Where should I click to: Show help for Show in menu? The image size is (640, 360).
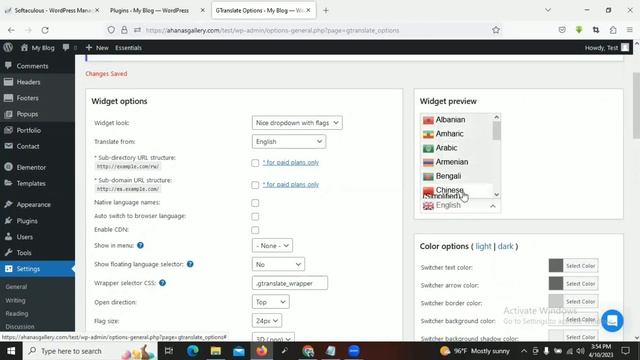click(140, 245)
